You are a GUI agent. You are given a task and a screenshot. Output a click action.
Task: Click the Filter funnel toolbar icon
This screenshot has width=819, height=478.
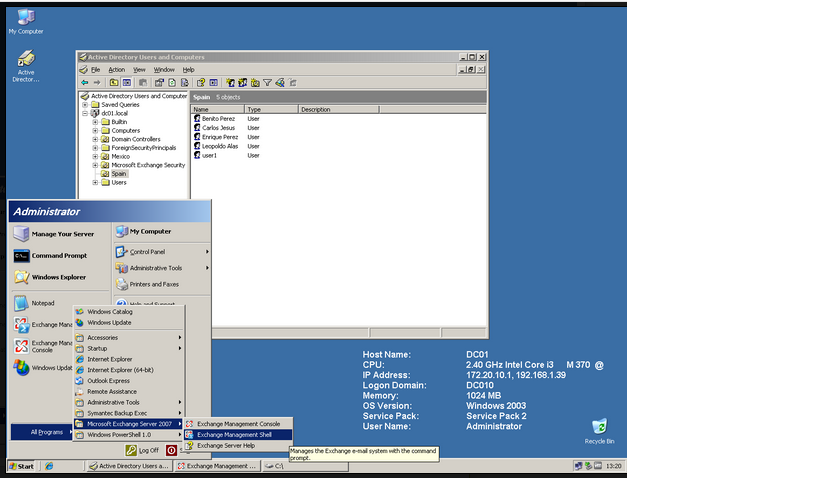click(x=267, y=83)
